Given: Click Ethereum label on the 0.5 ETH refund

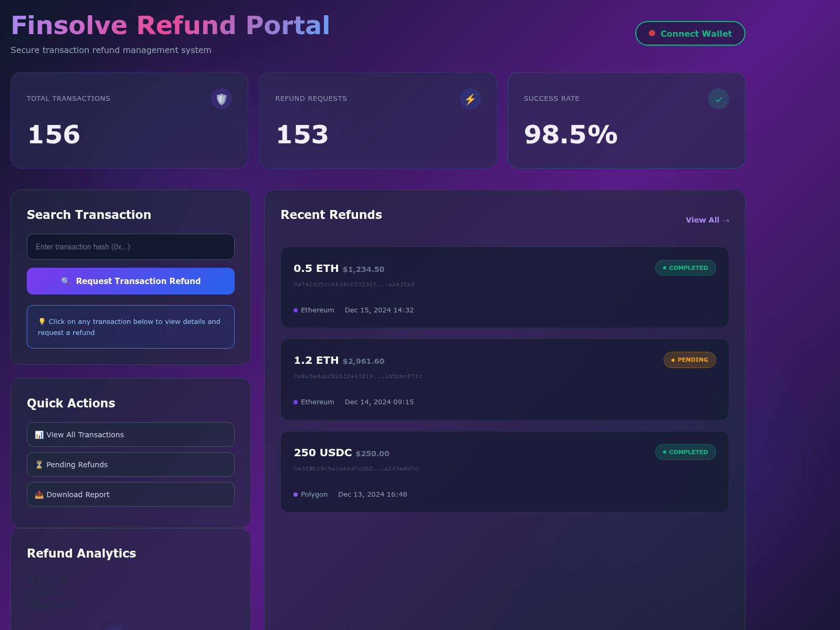Looking at the screenshot, I should click(317, 310).
